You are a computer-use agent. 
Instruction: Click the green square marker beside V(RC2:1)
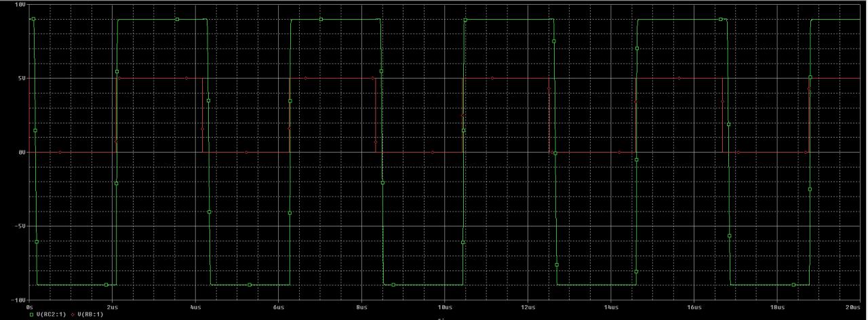(32, 314)
